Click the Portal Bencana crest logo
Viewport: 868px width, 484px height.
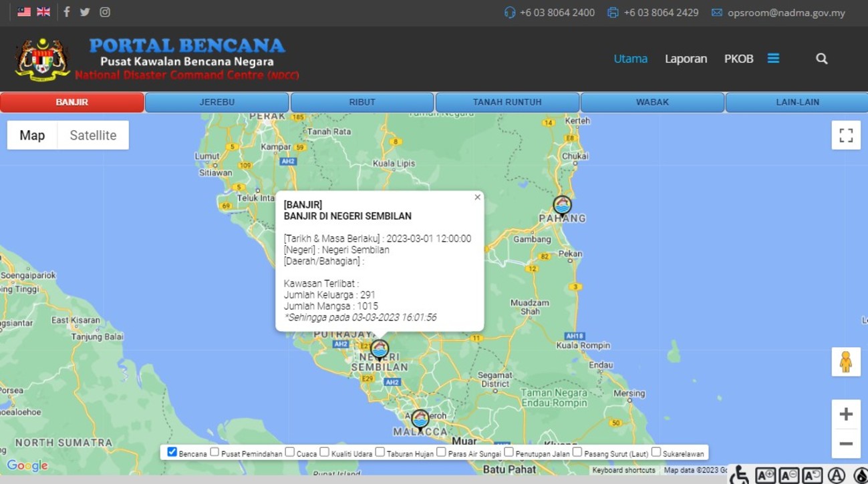pyautogui.click(x=43, y=59)
